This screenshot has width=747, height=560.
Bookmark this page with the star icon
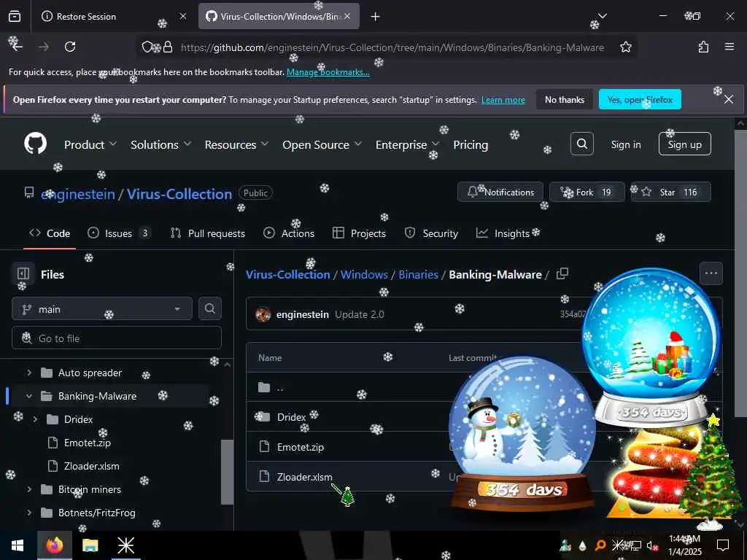(625, 47)
